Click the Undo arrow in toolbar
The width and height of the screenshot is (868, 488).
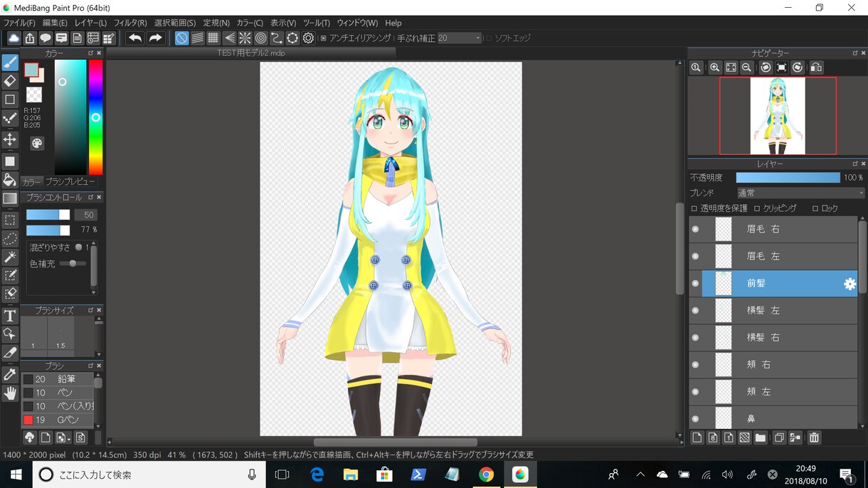135,38
